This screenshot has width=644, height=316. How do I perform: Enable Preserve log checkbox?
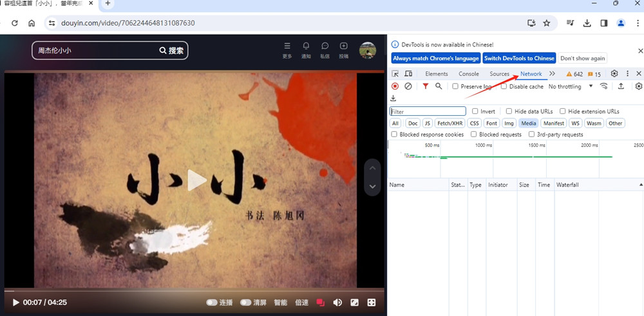[x=455, y=87]
